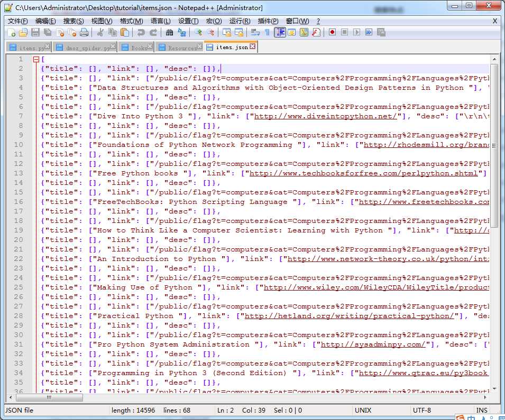Viewport: 505px width, 420px height.
Task: Create a new file with New icon
Action: tap(12, 32)
